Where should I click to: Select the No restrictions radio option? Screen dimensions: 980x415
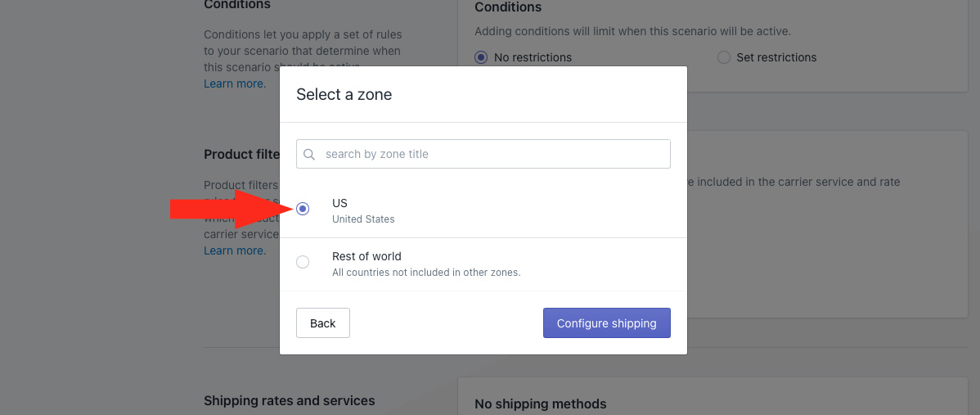481,57
